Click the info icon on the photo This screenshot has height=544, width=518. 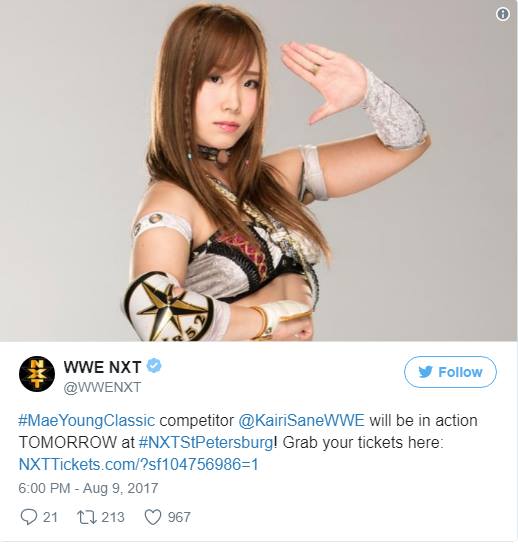[503, 14]
